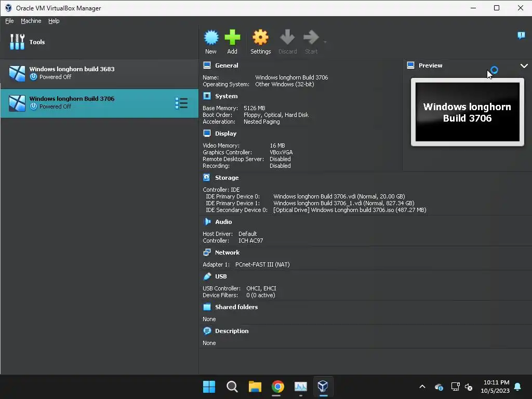The height and width of the screenshot is (399, 532).
Task: Click the PCnet-FAST III (NAT) adapter value
Action: pyautogui.click(x=262, y=264)
